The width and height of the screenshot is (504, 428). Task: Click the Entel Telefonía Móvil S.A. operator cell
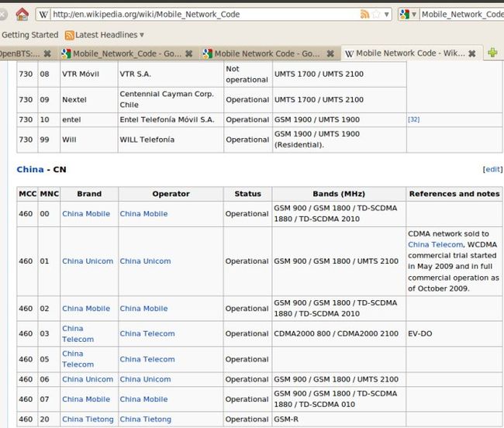tap(171, 119)
